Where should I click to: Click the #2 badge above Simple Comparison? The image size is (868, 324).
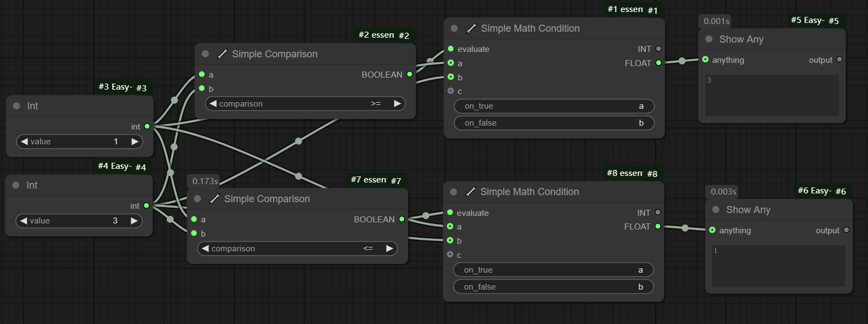coord(404,36)
